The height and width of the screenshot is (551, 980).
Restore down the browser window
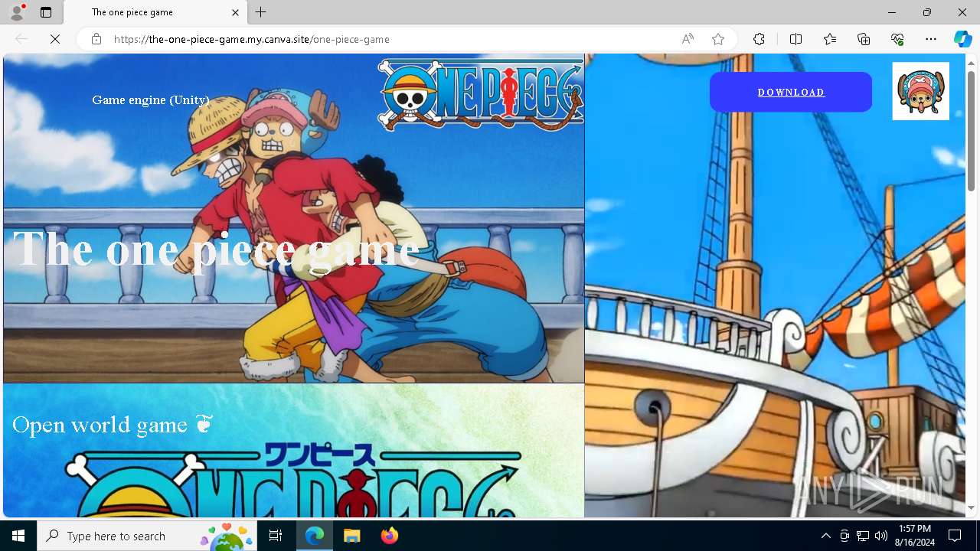pos(927,12)
